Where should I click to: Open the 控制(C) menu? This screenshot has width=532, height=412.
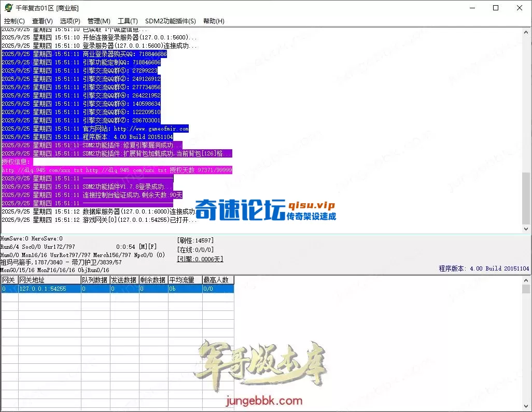click(x=14, y=21)
